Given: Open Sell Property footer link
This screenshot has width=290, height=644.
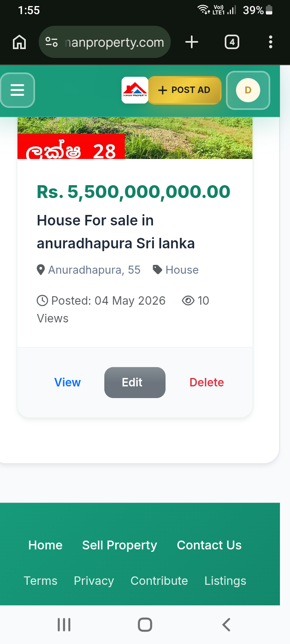Looking at the screenshot, I should point(120,545).
